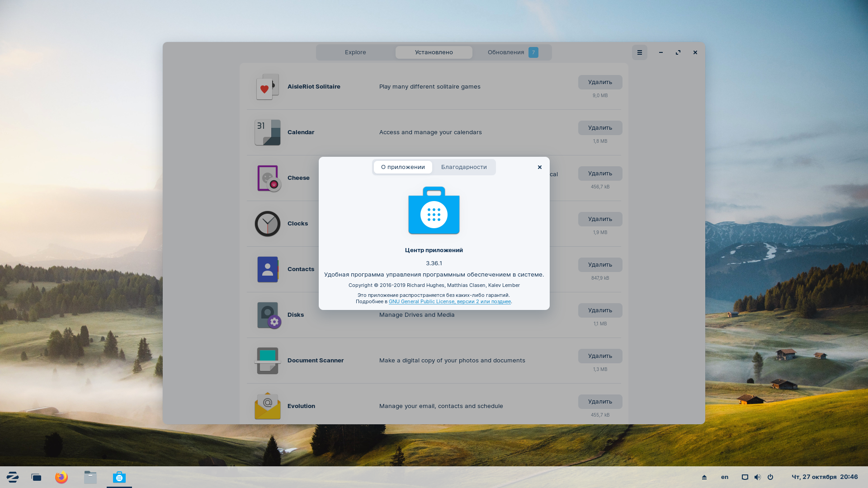The height and width of the screenshot is (488, 868).
Task: Click the AisleRiot Solitaire app icon
Action: (x=267, y=87)
